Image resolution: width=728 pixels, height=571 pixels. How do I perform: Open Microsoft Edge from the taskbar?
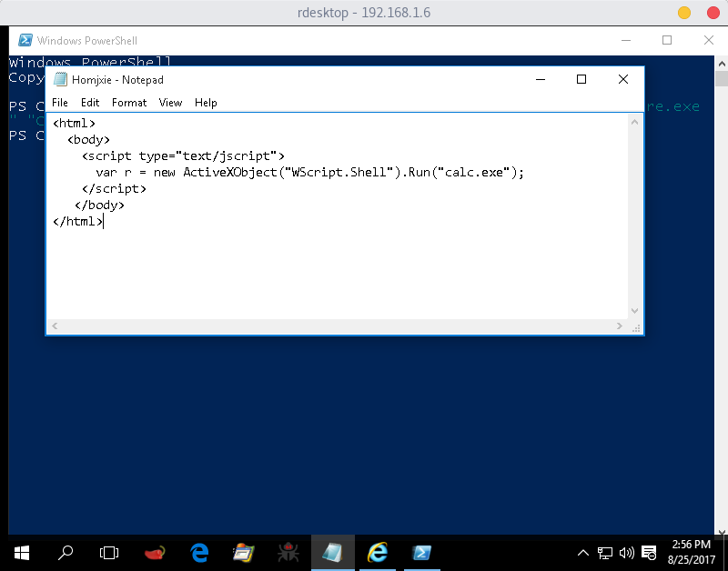point(199,553)
